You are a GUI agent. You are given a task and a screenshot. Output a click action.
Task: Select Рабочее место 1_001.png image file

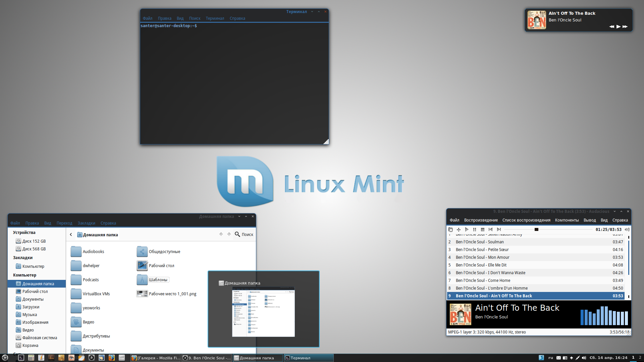click(167, 294)
